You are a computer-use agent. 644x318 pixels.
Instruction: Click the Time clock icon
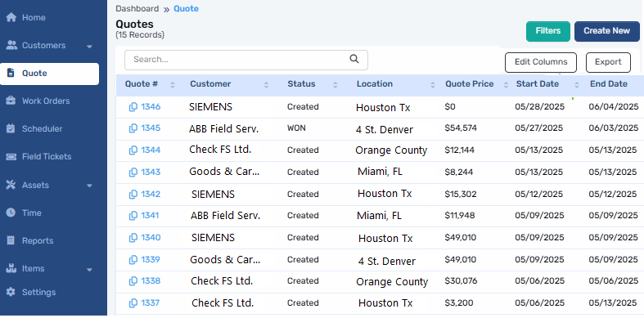coord(11,213)
